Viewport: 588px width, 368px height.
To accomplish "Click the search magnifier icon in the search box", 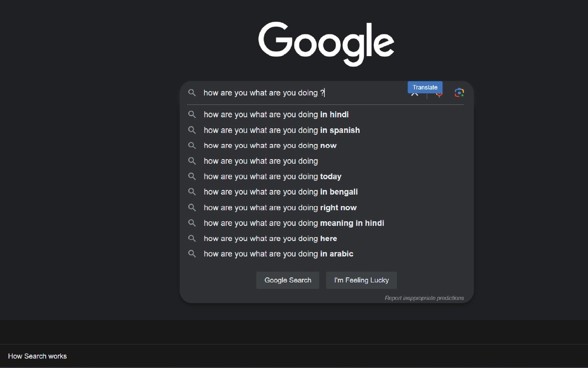I will pos(192,93).
